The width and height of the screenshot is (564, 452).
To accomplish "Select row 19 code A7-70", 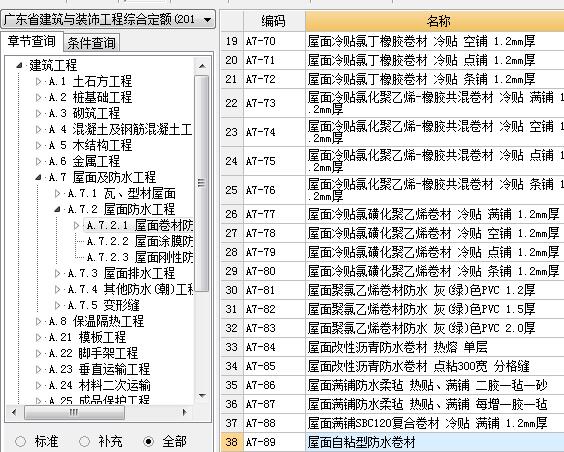I will click(x=274, y=41).
